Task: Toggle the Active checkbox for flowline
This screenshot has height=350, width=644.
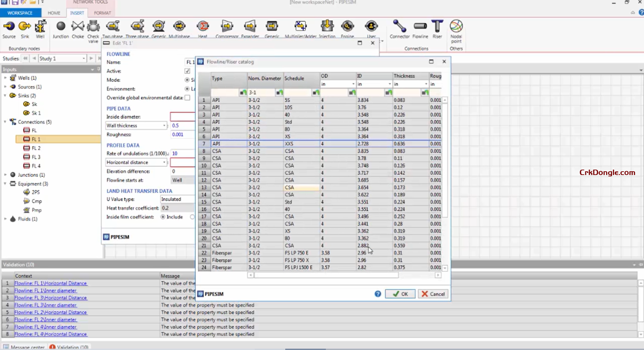Action: (187, 71)
